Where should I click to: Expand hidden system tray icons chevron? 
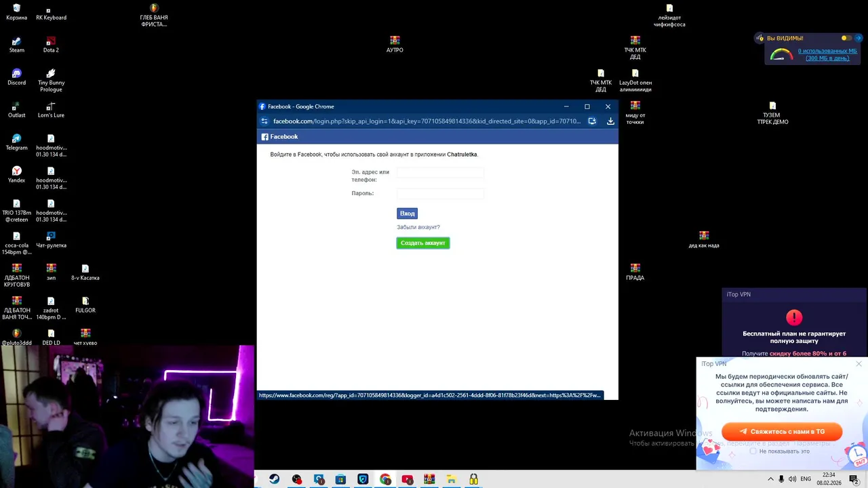click(770, 479)
